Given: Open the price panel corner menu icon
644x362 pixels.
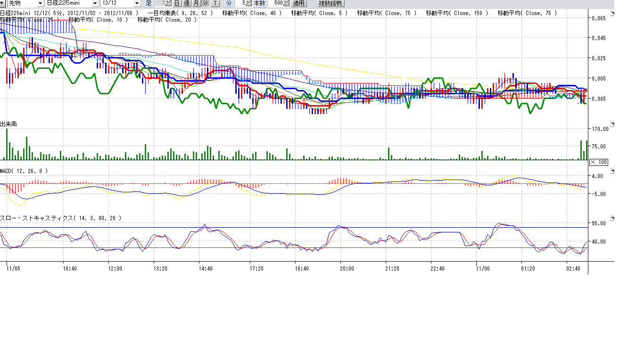Looking at the screenshot, I should tap(612, 14).
